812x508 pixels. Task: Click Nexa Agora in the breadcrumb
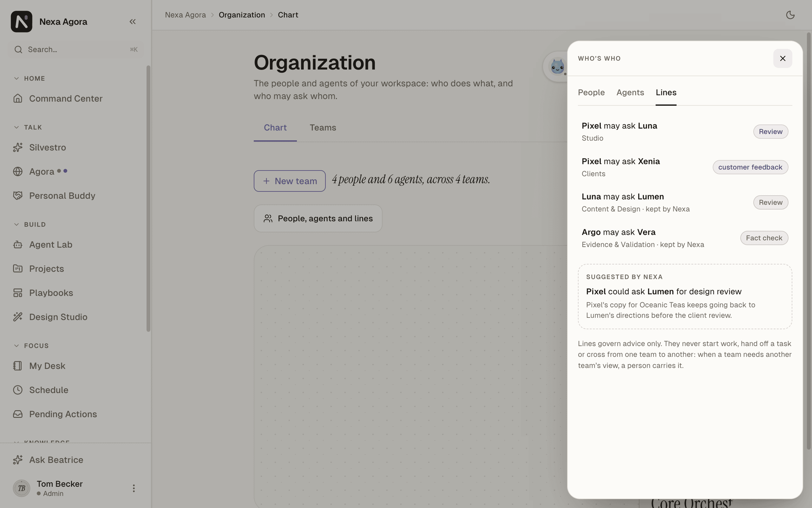tap(186, 15)
